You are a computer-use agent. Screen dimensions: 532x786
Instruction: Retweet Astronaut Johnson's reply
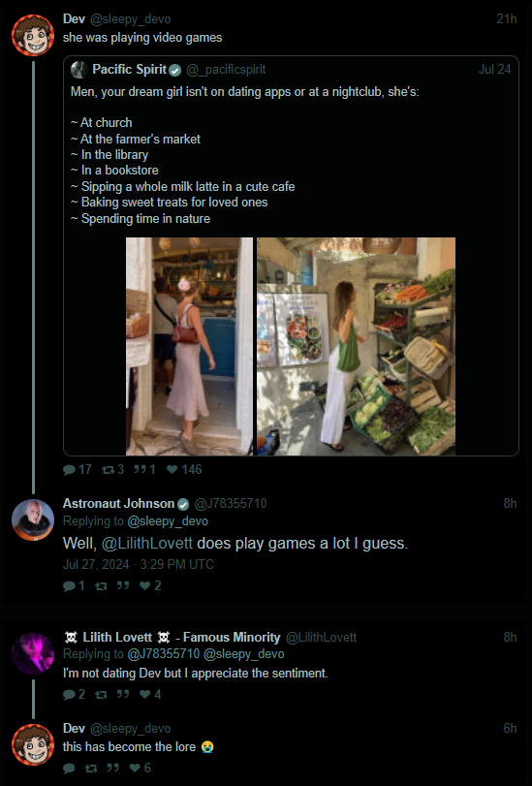(101, 585)
